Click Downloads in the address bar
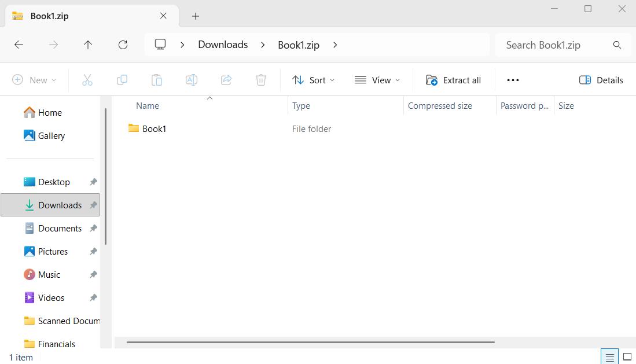Viewport: 636px width, 364px height. coord(223,44)
